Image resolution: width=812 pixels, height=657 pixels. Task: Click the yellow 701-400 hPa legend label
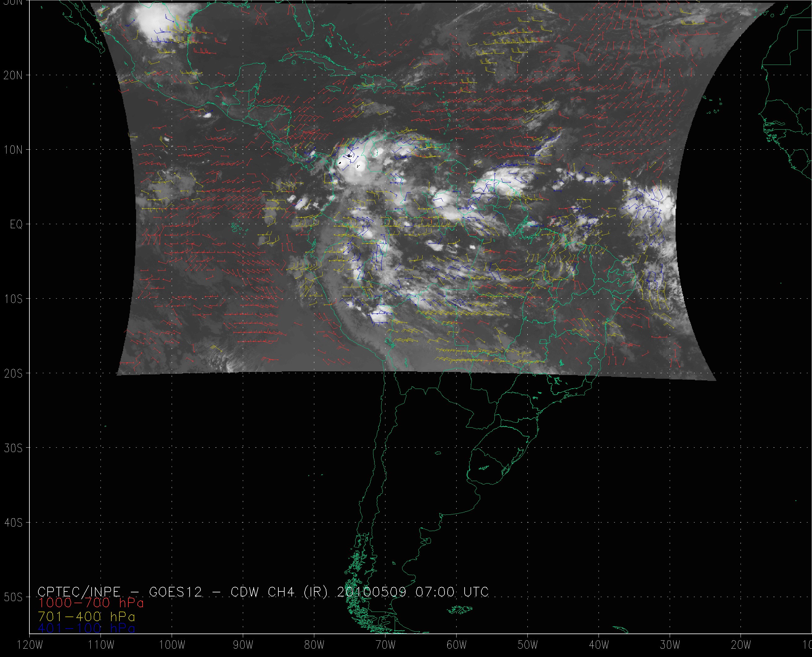coord(86,616)
